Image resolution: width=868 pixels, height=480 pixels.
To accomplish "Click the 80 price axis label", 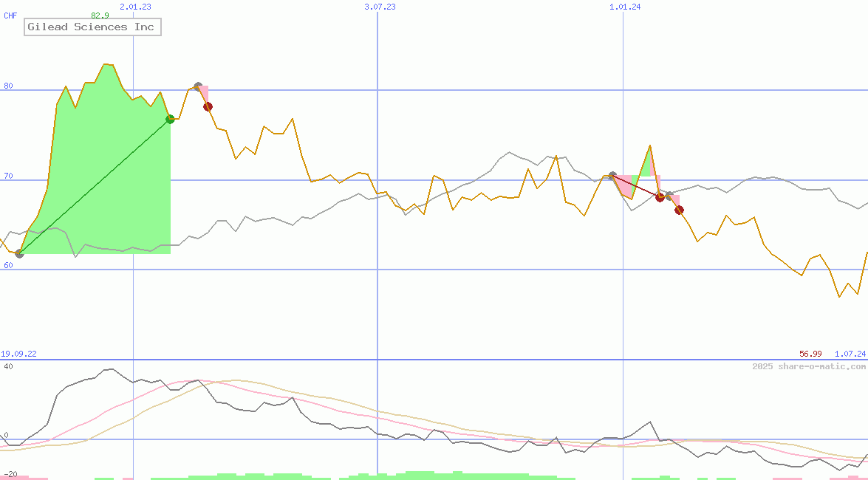I will (x=8, y=86).
